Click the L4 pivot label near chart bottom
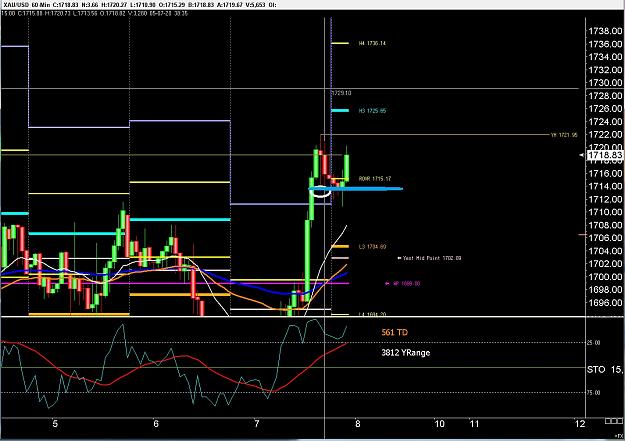Viewport: 625px width, 441px height. click(372, 314)
